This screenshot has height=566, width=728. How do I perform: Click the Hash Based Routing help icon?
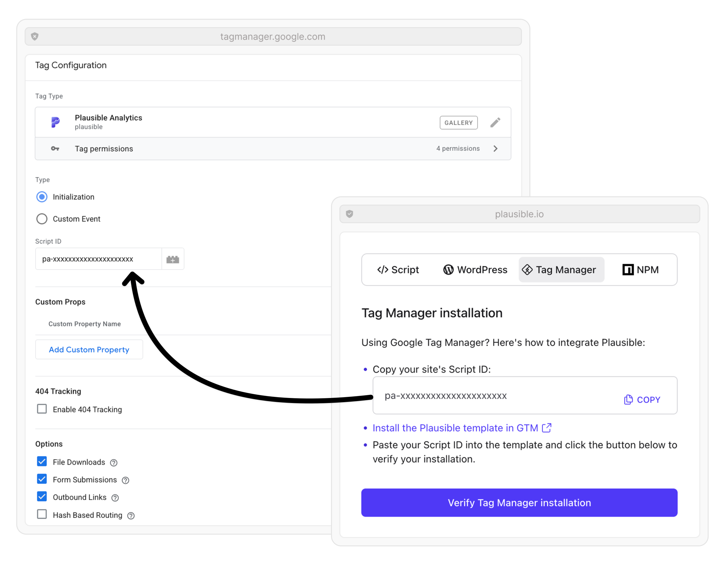point(131,516)
